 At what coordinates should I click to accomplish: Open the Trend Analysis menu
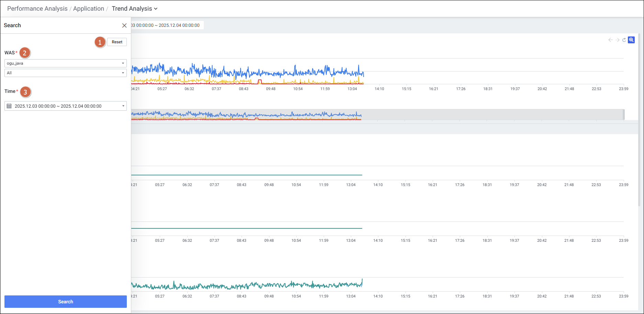134,9
